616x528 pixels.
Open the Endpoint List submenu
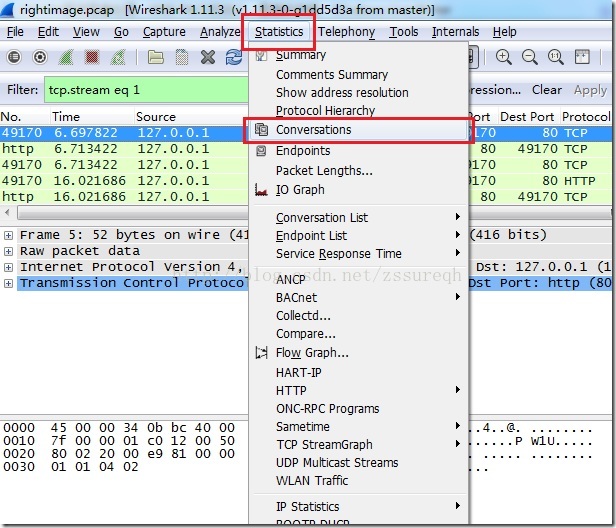(x=359, y=235)
